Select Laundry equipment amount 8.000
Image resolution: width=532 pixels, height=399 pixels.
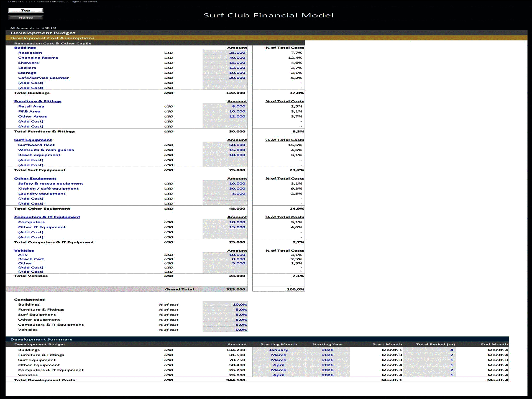[225, 193]
